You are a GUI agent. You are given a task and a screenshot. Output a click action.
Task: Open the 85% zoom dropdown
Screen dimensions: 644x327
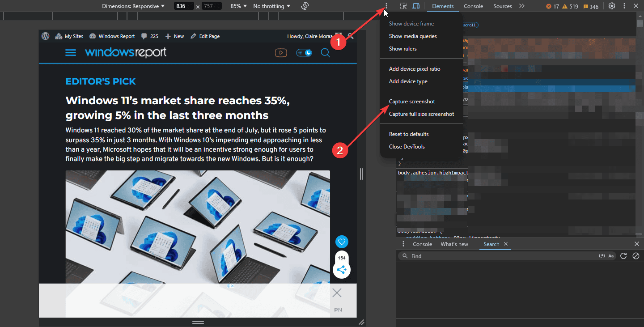point(238,6)
